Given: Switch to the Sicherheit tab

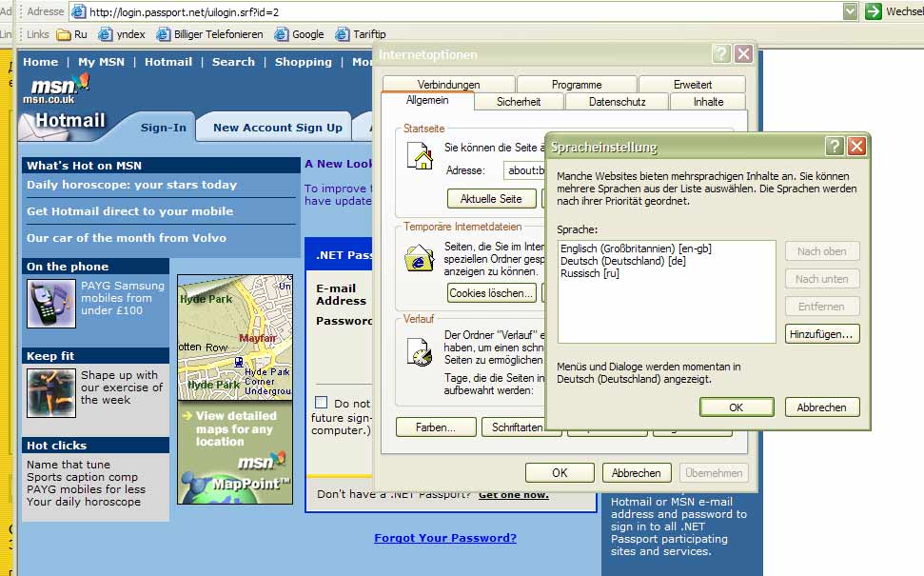Looking at the screenshot, I should click(x=519, y=102).
